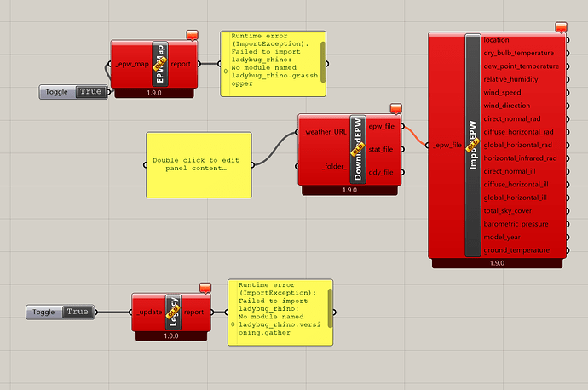Click the ImportEPW component center bar

(x=473, y=146)
